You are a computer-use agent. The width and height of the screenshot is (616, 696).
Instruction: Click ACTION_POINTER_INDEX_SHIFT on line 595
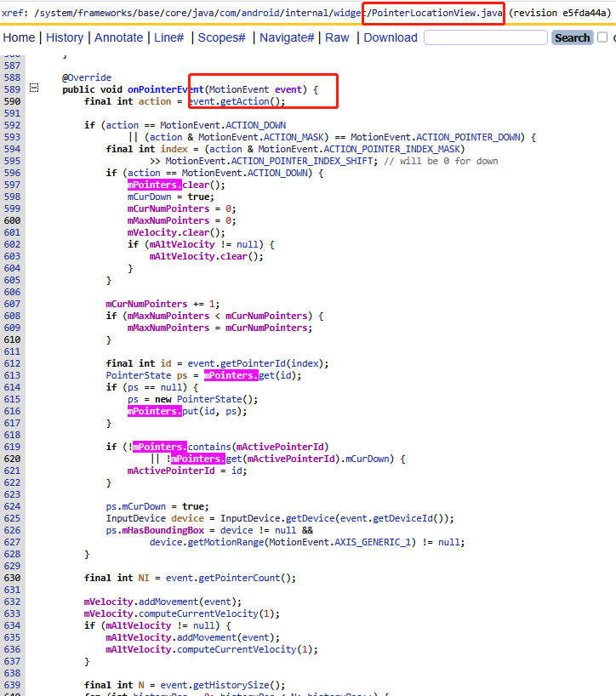tap(304, 161)
